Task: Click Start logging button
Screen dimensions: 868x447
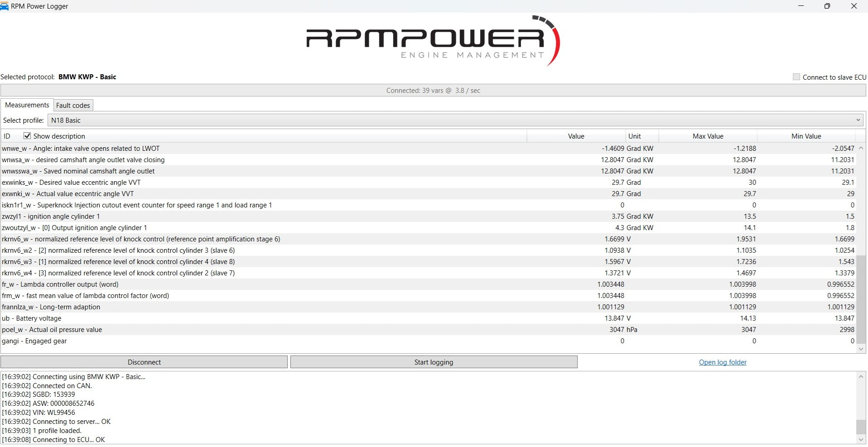Action: pyautogui.click(x=434, y=362)
